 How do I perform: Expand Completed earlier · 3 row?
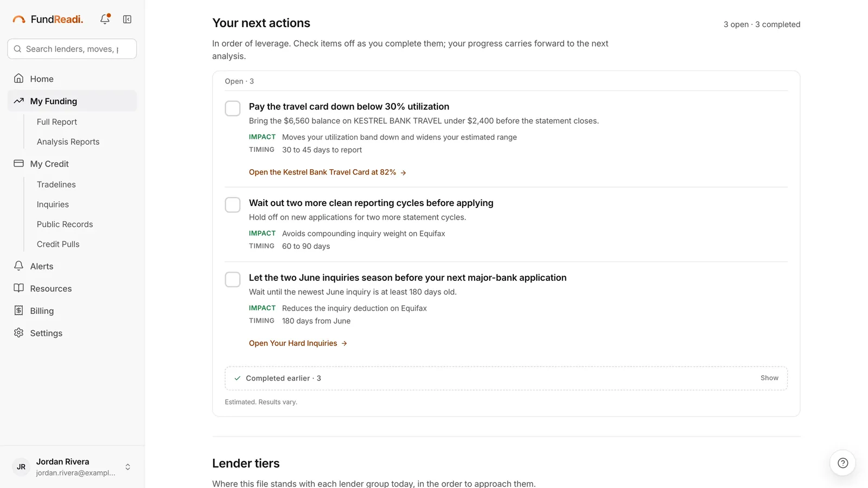click(506, 378)
